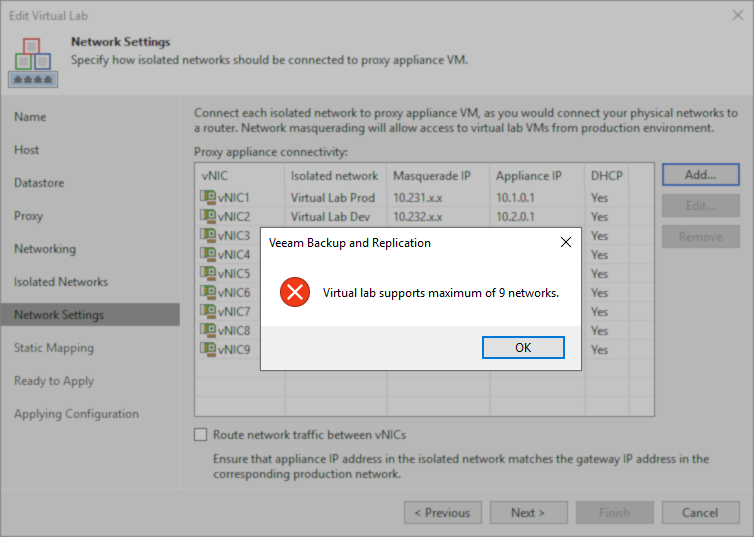Open the Isolated Networks wizard step
Image resolution: width=754 pixels, height=537 pixels.
(x=61, y=282)
